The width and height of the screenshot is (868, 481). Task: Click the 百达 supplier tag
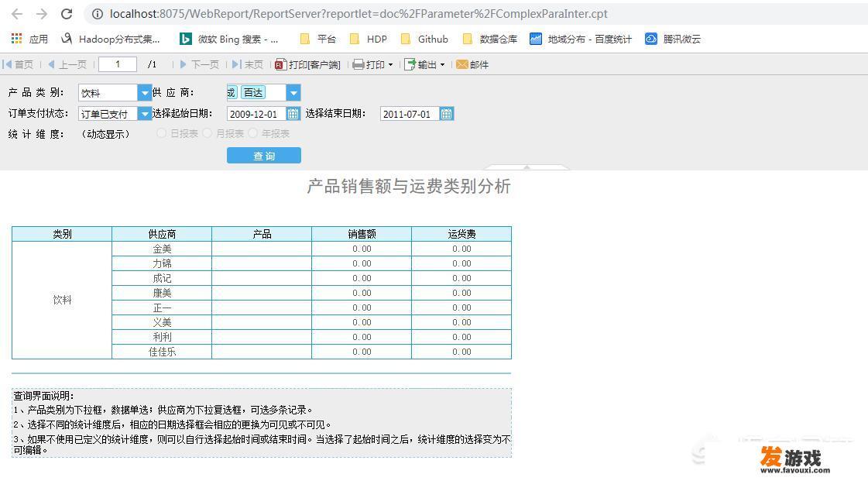click(253, 92)
